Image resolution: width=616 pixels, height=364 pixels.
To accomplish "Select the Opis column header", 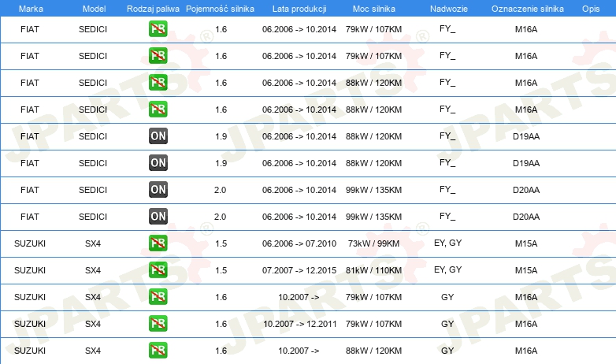I will 591,9.
